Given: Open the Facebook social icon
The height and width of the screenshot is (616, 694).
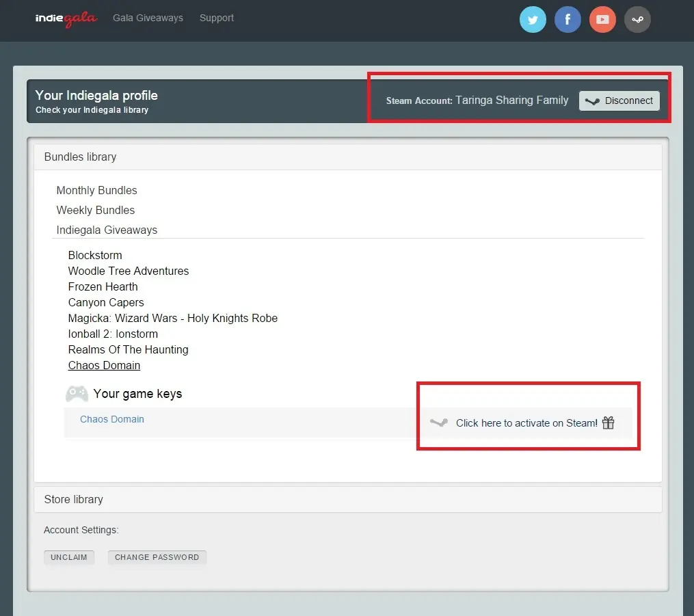Looking at the screenshot, I should point(568,20).
